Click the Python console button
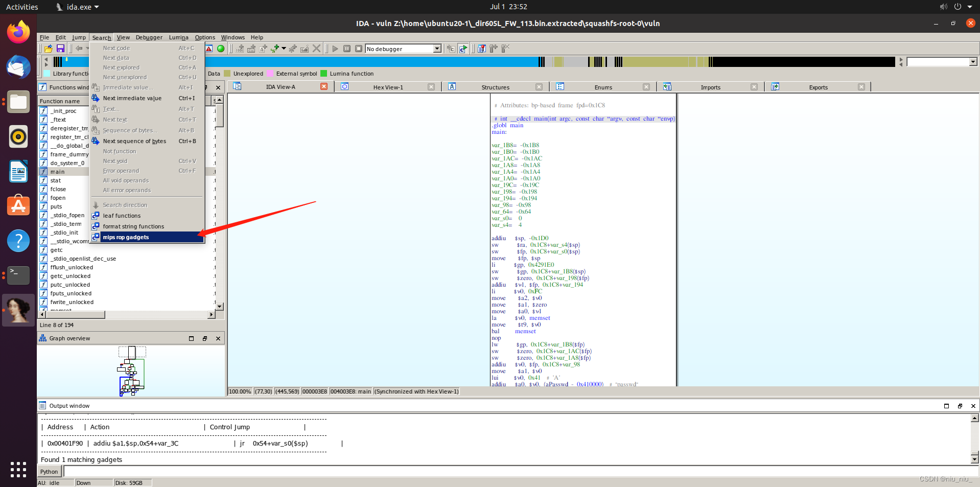Image resolution: width=980 pixels, height=487 pixels. (50, 471)
